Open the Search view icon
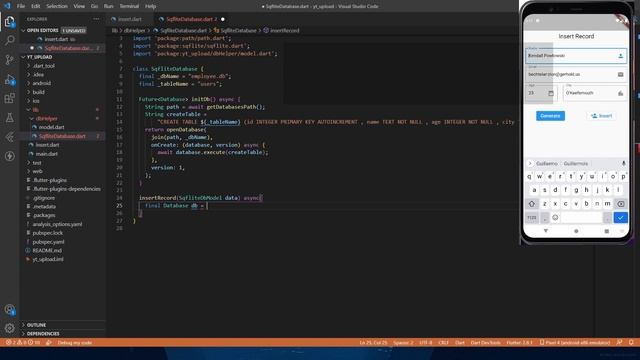640x360 pixels. coord(9,40)
